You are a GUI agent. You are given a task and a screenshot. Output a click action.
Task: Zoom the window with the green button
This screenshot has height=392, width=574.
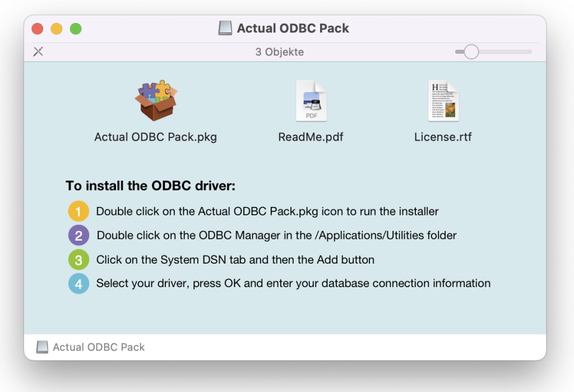tap(76, 29)
